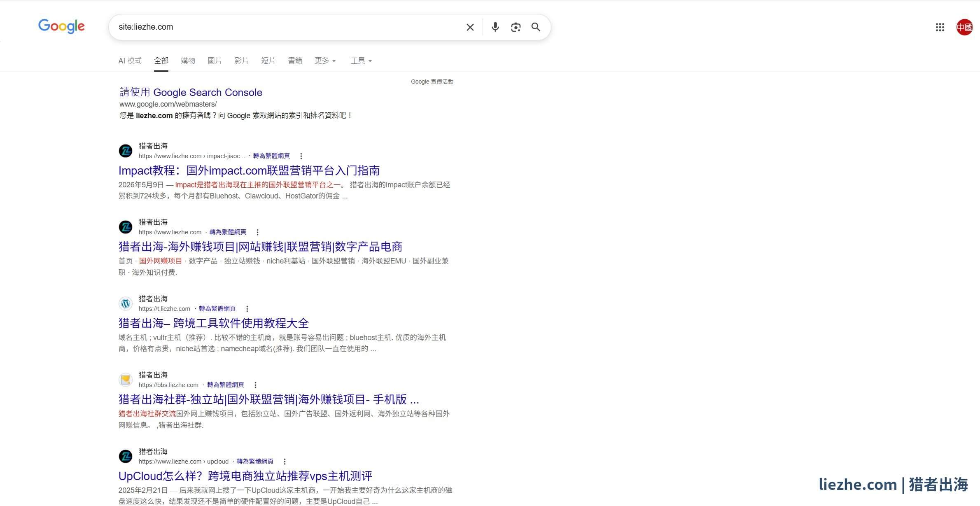Open three-dot menu for t.liezhe.com result
The image size is (980, 506).
(247, 309)
